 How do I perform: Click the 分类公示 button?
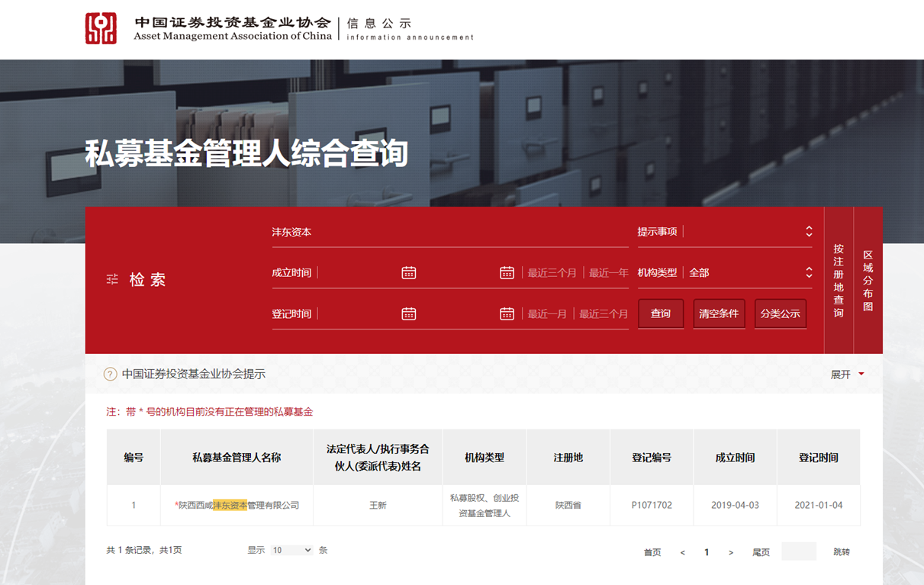click(780, 314)
